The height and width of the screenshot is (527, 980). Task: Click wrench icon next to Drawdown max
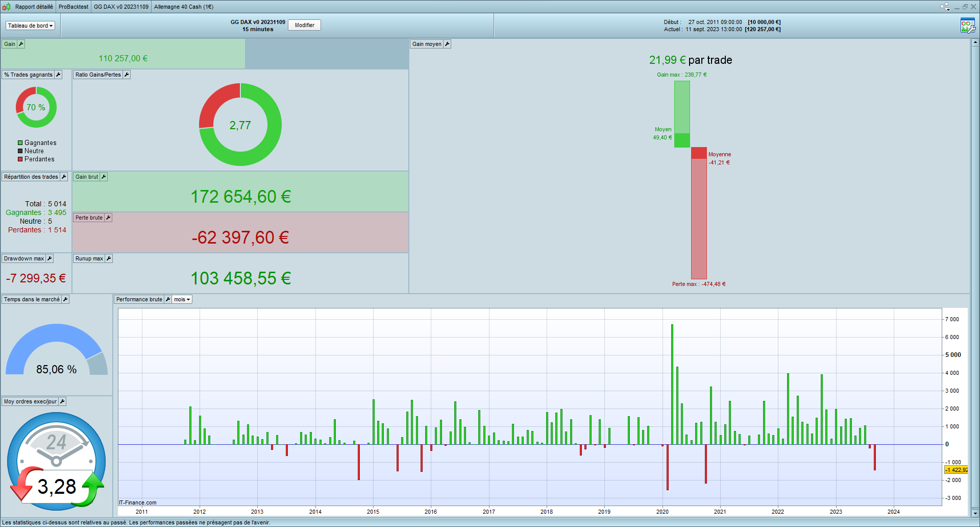click(50, 259)
